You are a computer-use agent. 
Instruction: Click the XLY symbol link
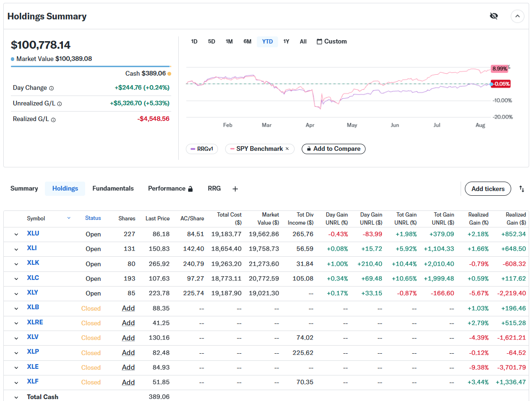pos(33,293)
